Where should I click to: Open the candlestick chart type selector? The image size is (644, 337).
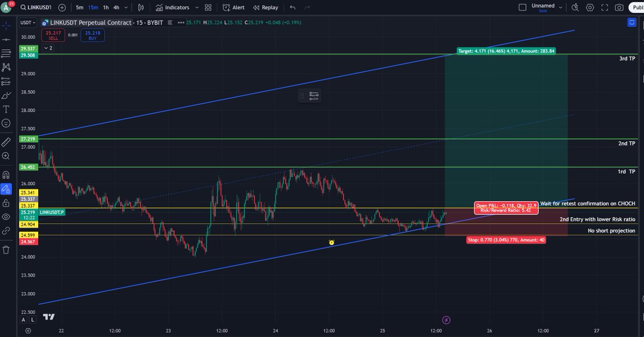pyautogui.click(x=141, y=8)
